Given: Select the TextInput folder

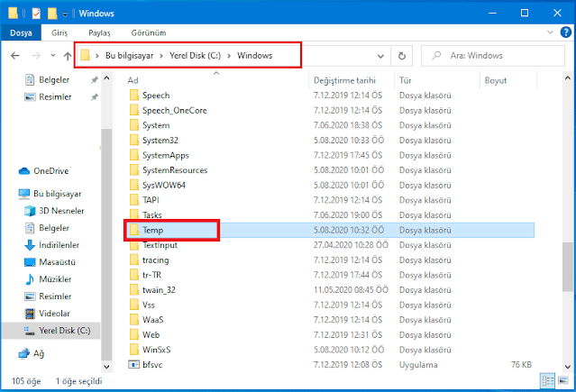Looking at the screenshot, I should (x=160, y=245).
